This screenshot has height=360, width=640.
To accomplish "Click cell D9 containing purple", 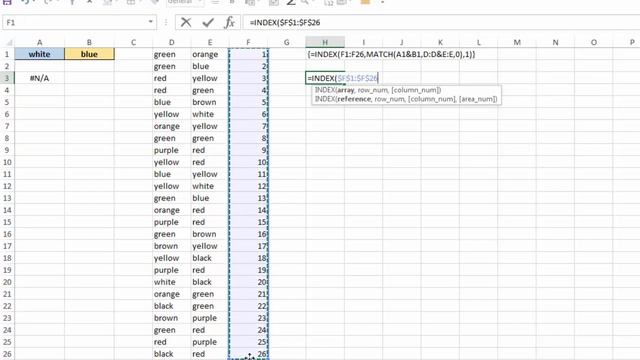I will click(x=171, y=150).
